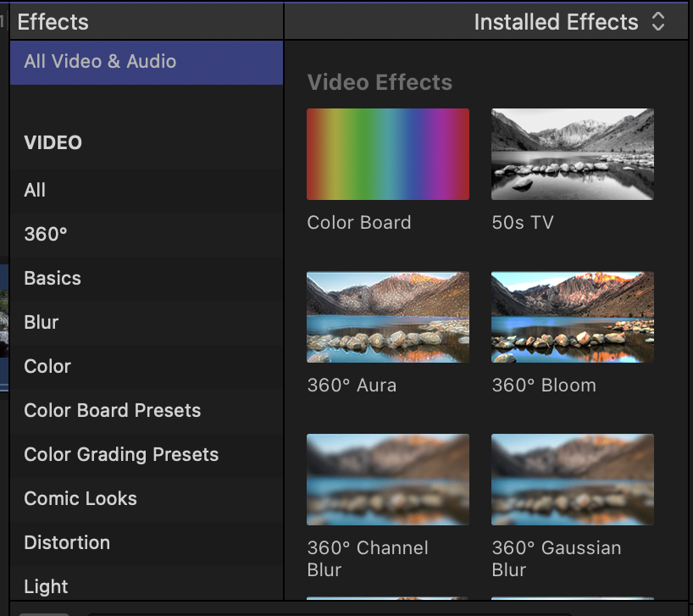
Task: Select All Video & Audio category
Action: 147,63
